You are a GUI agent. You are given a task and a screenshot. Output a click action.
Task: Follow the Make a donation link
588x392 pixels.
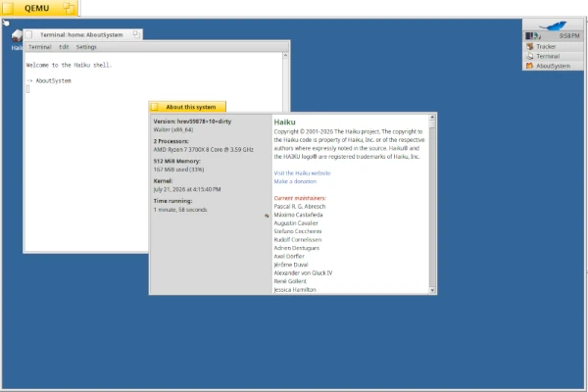pyautogui.click(x=295, y=181)
